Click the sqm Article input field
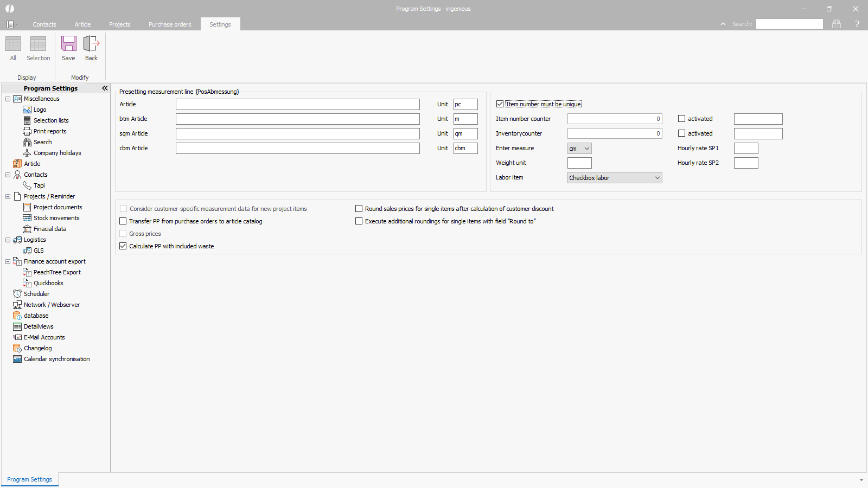868x488 pixels. (x=297, y=133)
